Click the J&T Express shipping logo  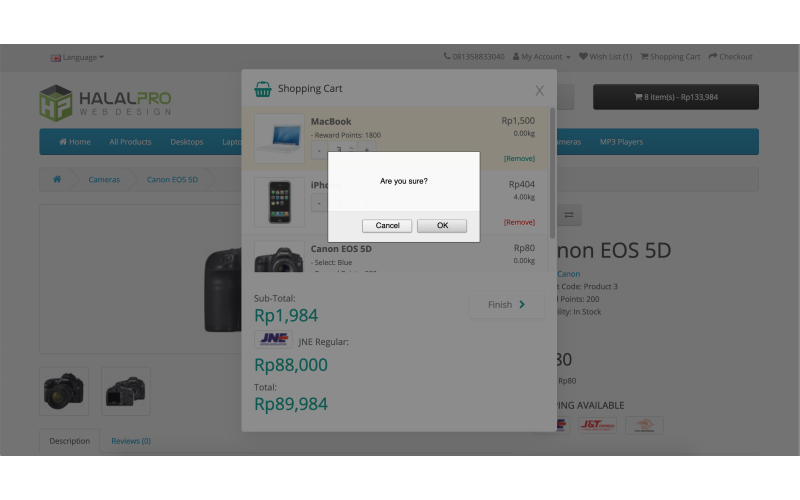[x=597, y=425]
